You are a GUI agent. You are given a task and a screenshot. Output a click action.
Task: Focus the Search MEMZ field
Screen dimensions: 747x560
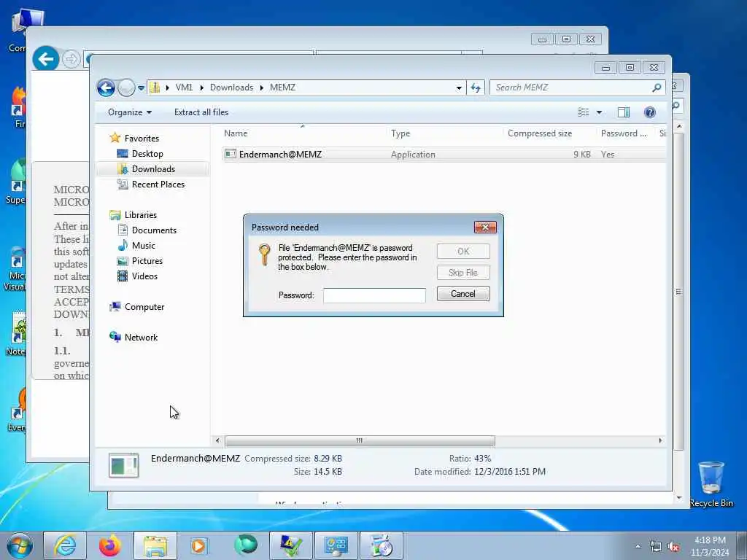[572, 87]
